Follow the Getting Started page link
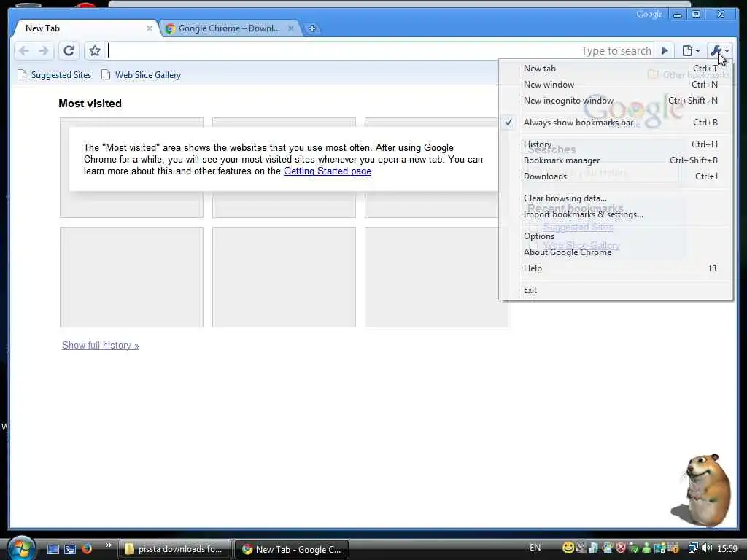This screenshot has height=560, width=747. [328, 171]
